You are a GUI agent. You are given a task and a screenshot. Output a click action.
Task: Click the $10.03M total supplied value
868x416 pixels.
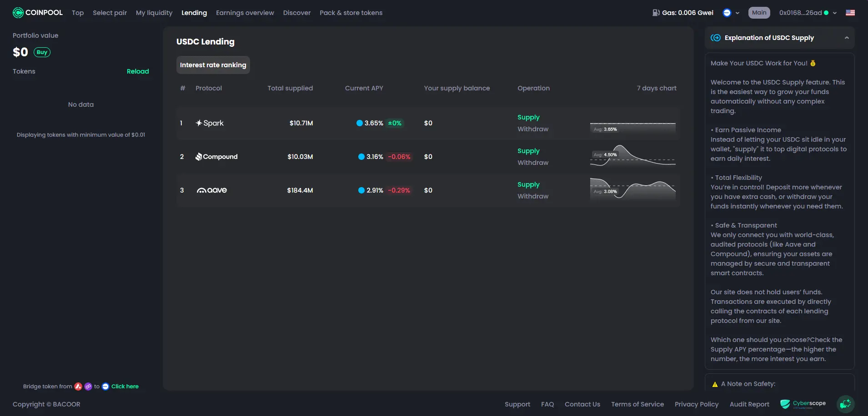point(300,157)
